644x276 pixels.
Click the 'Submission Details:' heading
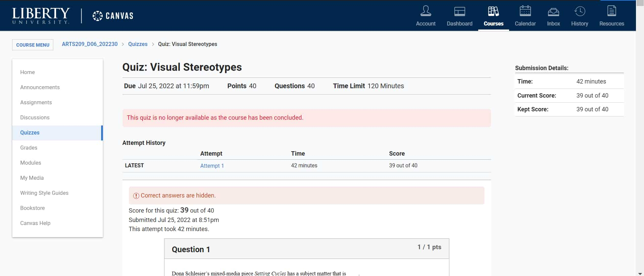[x=542, y=68]
